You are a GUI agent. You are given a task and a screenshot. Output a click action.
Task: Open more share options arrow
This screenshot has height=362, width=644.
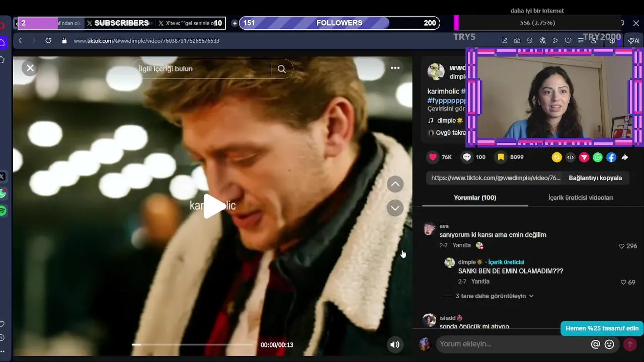pyautogui.click(x=624, y=157)
